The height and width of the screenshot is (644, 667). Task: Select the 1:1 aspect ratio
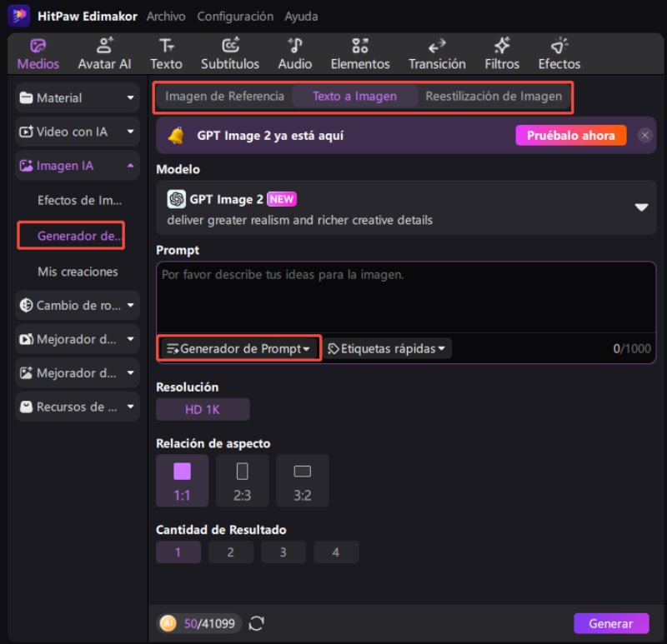click(x=182, y=481)
